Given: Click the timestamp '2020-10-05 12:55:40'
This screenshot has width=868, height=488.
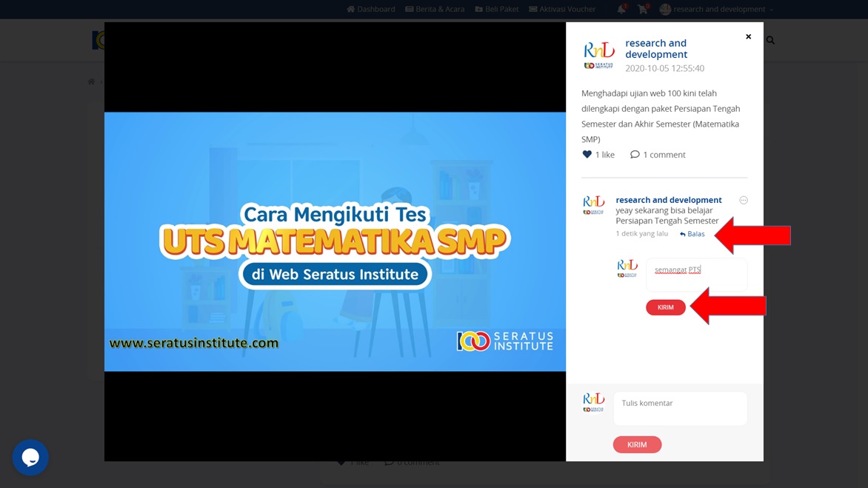Looking at the screenshot, I should pos(665,68).
